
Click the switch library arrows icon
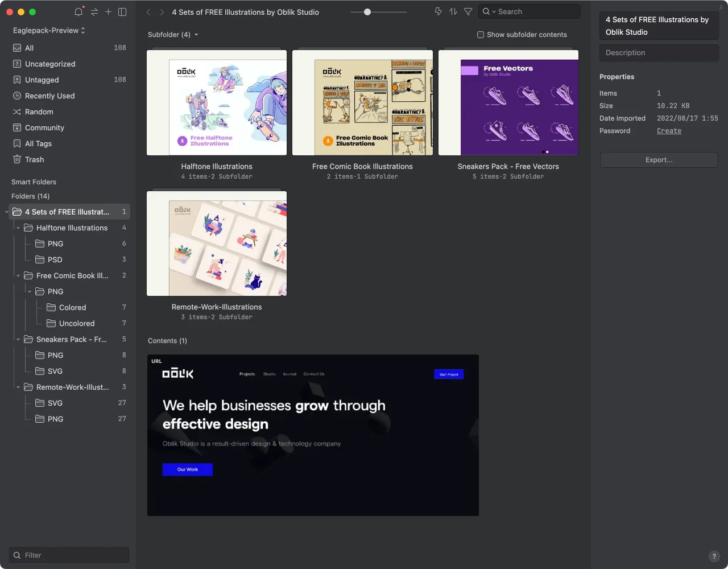pos(94,12)
